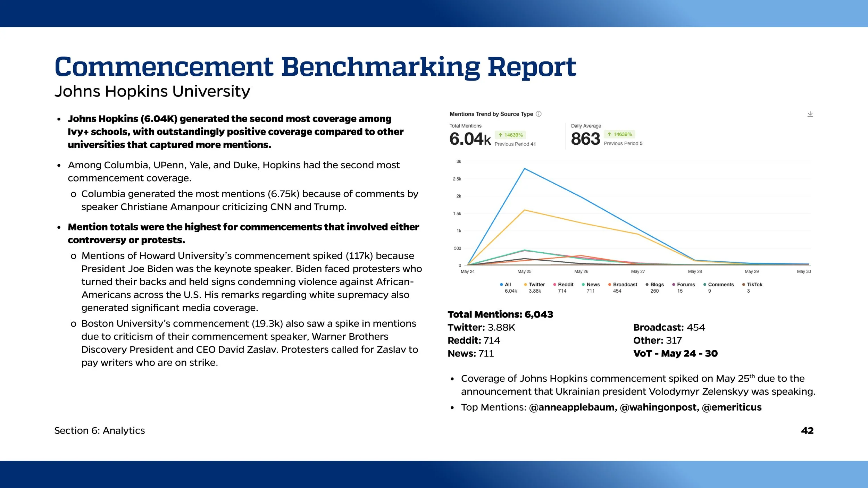Image resolution: width=868 pixels, height=488 pixels.
Task: Click the Daily Average 863 value
Action: click(x=585, y=139)
